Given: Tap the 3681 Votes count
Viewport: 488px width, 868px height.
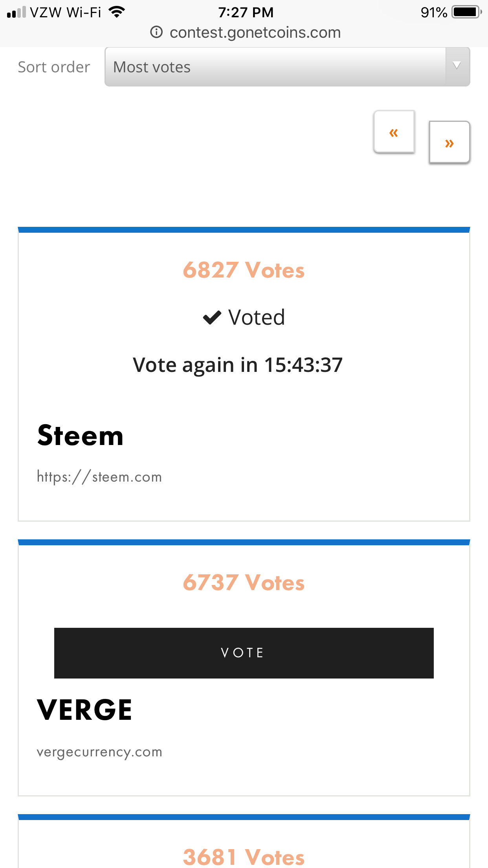Looking at the screenshot, I should tap(244, 857).
